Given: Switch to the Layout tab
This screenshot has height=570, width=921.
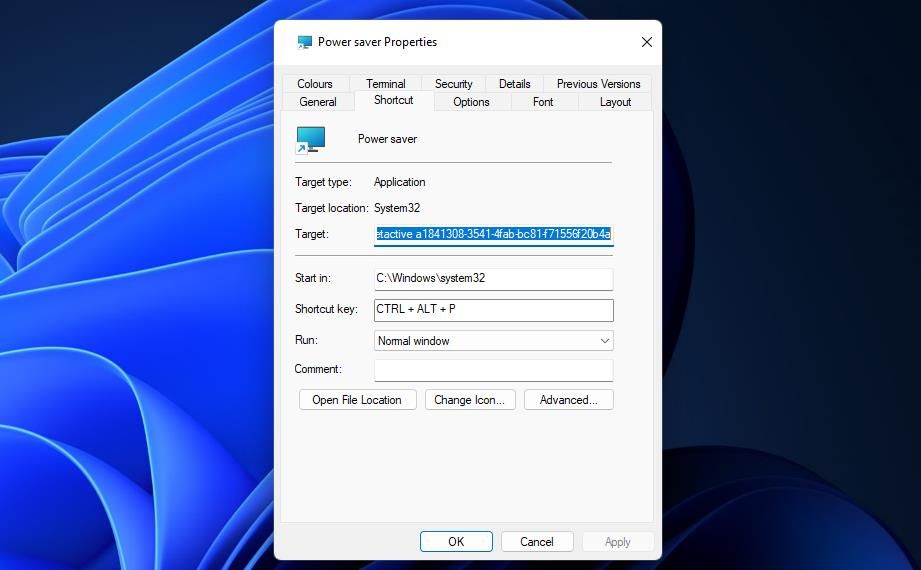Looking at the screenshot, I should pos(615,102).
